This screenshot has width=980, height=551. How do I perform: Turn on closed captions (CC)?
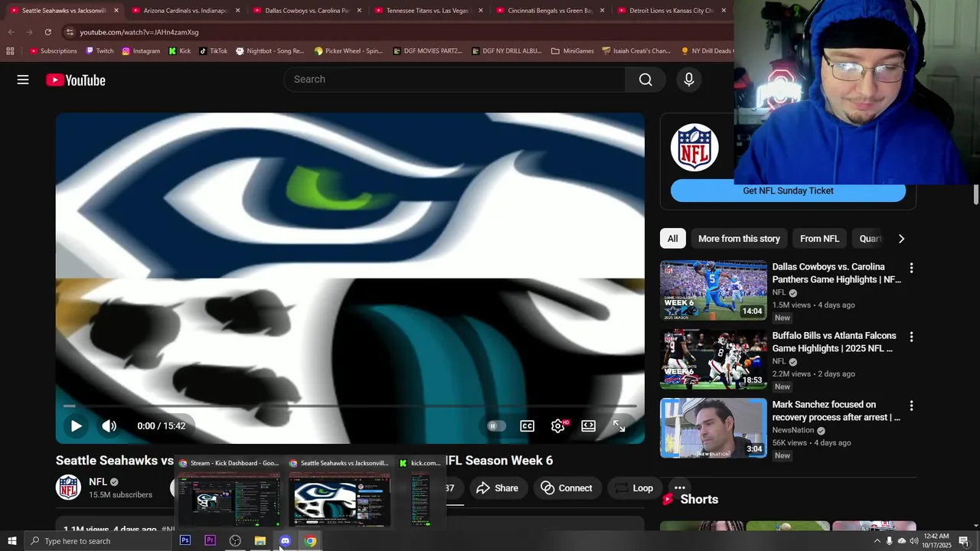tap(527, 426)
